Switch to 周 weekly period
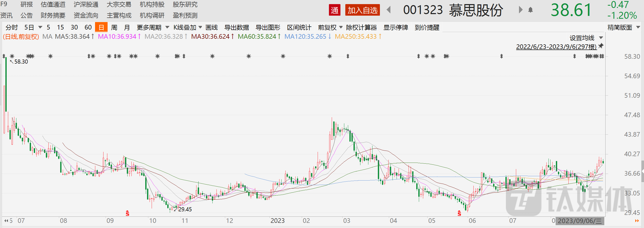 [x=114, y=27]
